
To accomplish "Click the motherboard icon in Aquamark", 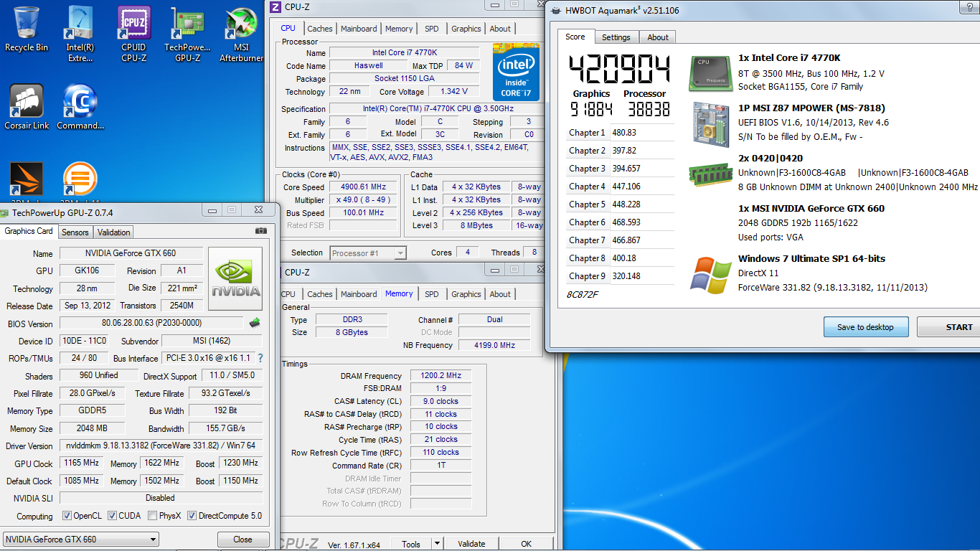I will coord(711,124).
